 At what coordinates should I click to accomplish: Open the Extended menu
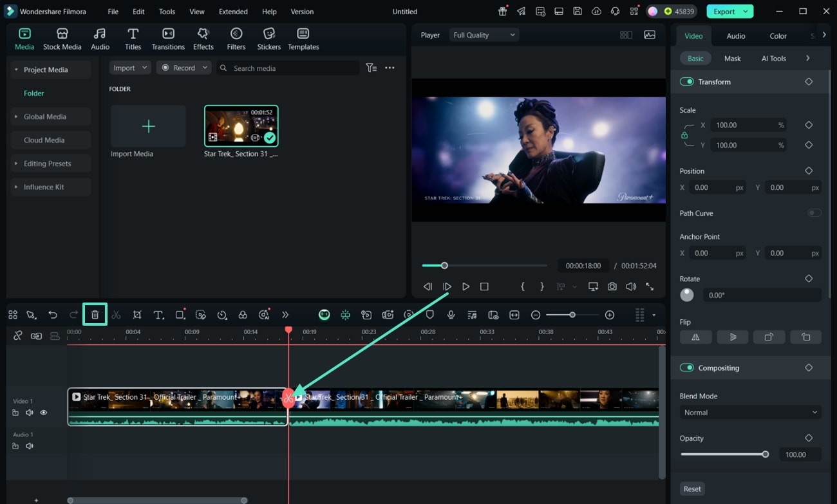[x=233, y=12]
